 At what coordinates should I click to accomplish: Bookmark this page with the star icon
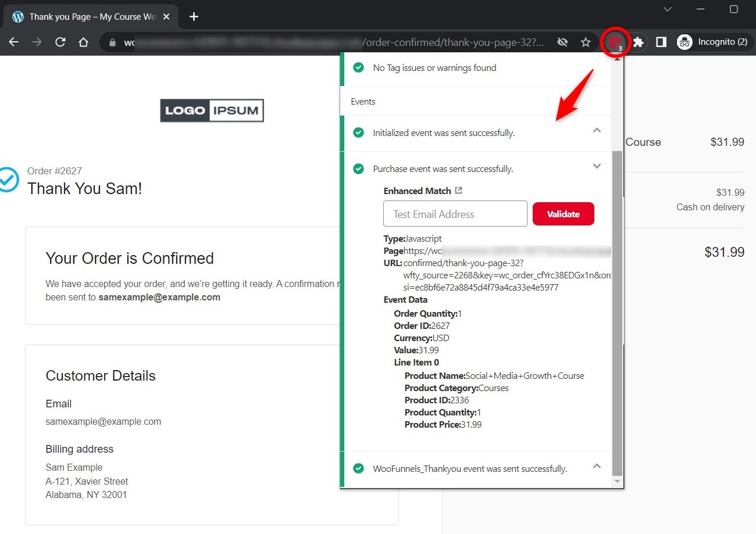click(x=586, y=41)
